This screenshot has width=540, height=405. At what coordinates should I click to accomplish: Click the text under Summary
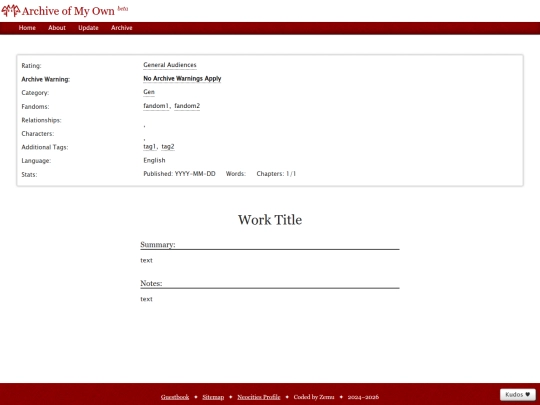pos(146,260)
